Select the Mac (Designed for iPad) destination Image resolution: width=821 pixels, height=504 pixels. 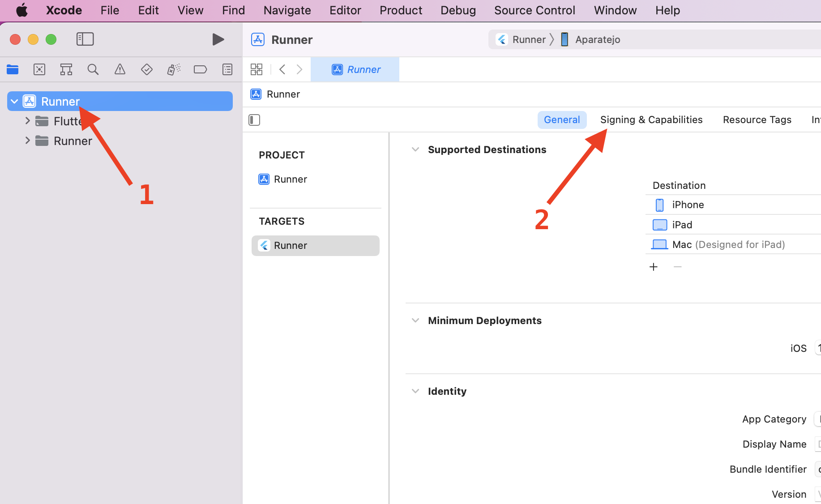click(x=733, y=244)
